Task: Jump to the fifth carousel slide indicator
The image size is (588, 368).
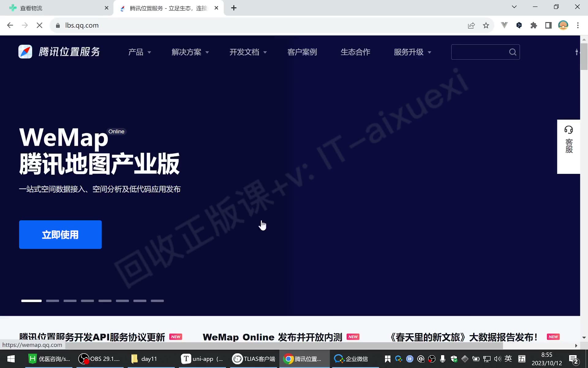Action: pyautogui.click(x=105, y=301)
